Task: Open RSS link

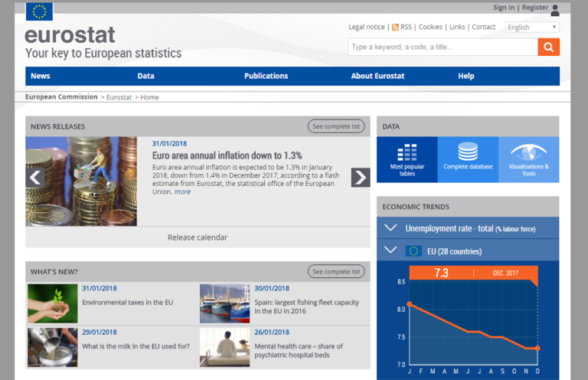Action: [x=406, y=27]
